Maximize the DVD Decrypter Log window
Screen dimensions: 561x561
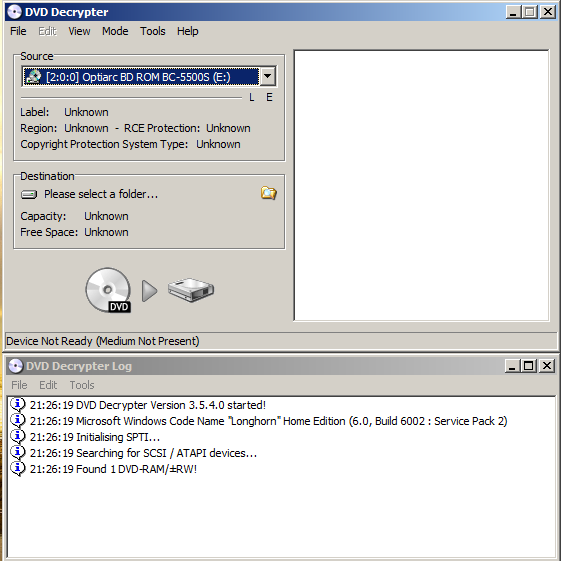pos(529,366)
